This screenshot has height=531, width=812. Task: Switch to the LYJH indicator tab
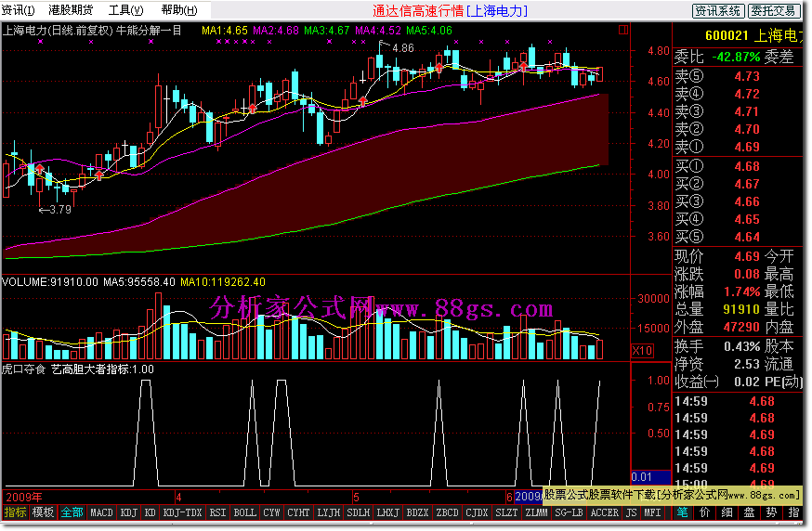(x=328, y=512)
